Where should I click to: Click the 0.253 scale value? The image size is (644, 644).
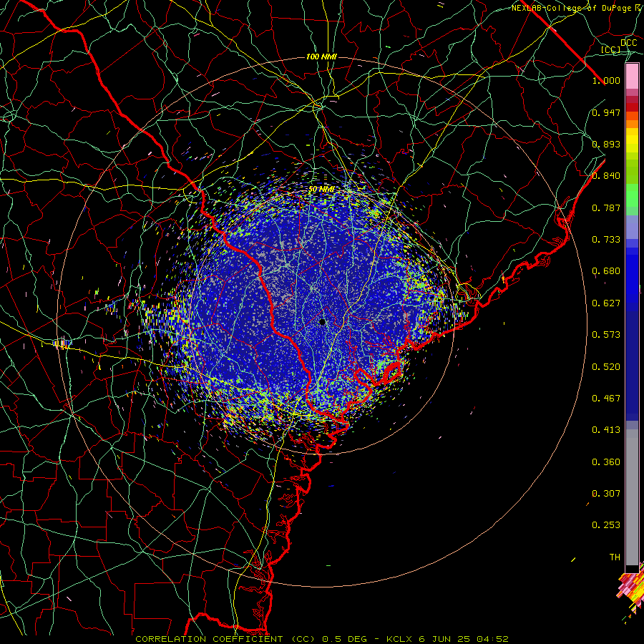coord(606,525)
